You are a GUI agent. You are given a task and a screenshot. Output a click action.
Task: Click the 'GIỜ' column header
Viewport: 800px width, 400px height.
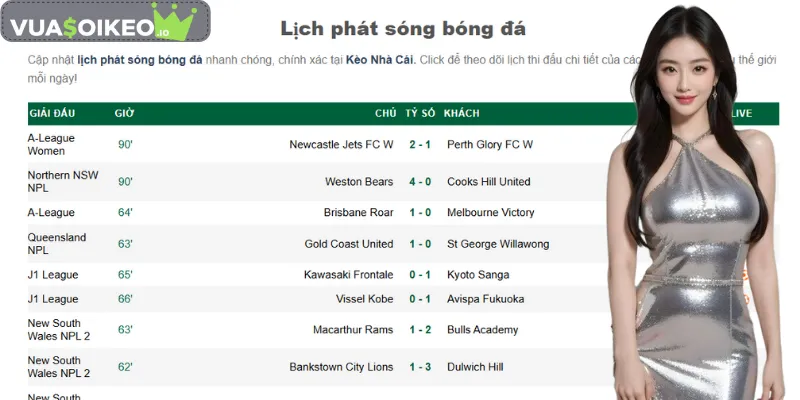click(125, 114)
